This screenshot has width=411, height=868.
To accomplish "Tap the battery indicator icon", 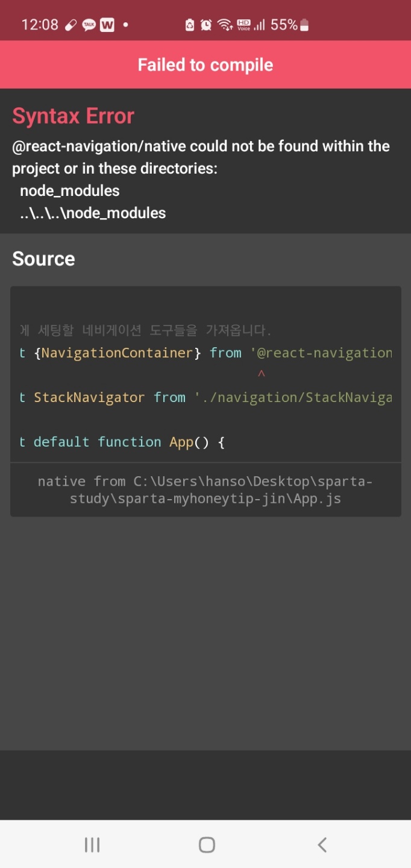I will coord(304,25).
